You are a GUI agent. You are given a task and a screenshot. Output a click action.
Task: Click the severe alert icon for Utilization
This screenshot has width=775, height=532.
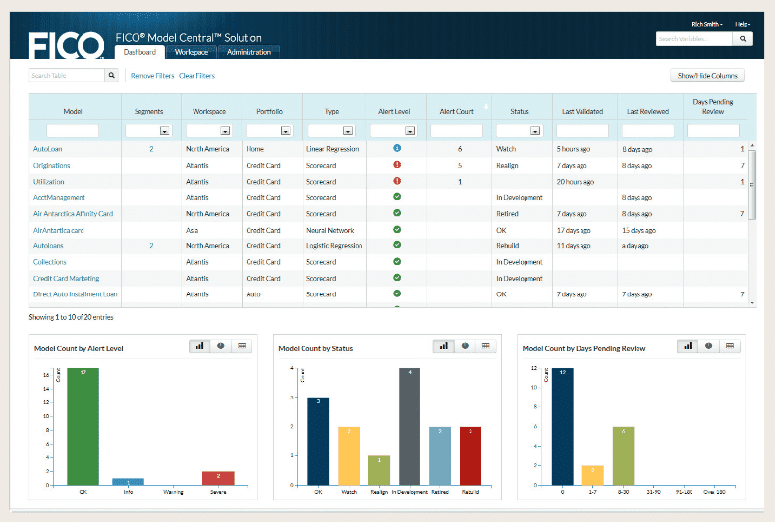click(x=397, y=181)
